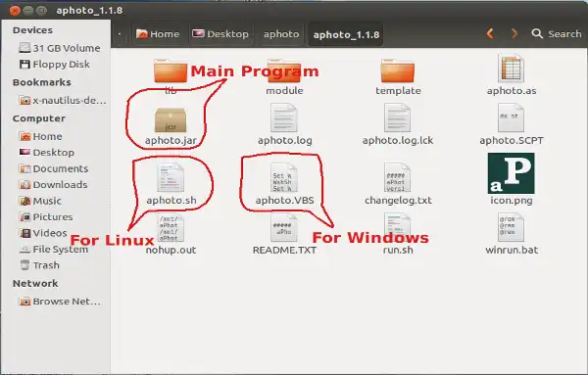Go to Downloads in sidebar
The width and height of the screenshot is (588, 375).
pyautogui.click(x=53, y=184)
